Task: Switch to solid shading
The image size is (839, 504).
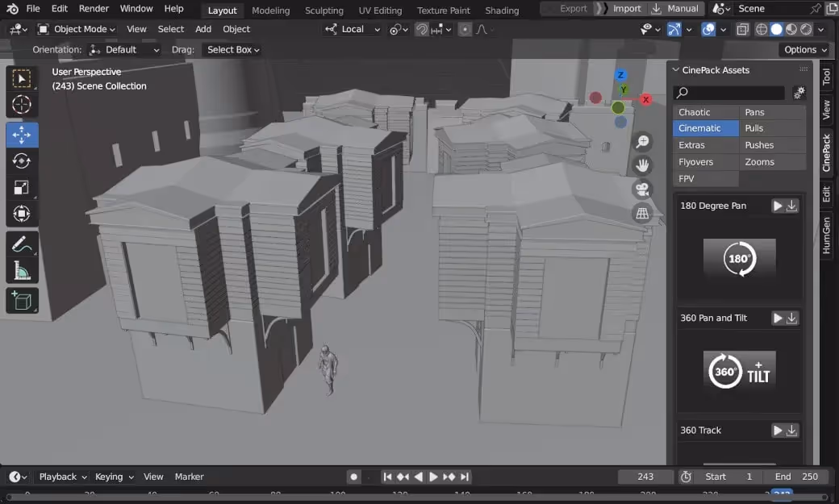Action: [x=776, y=29]
